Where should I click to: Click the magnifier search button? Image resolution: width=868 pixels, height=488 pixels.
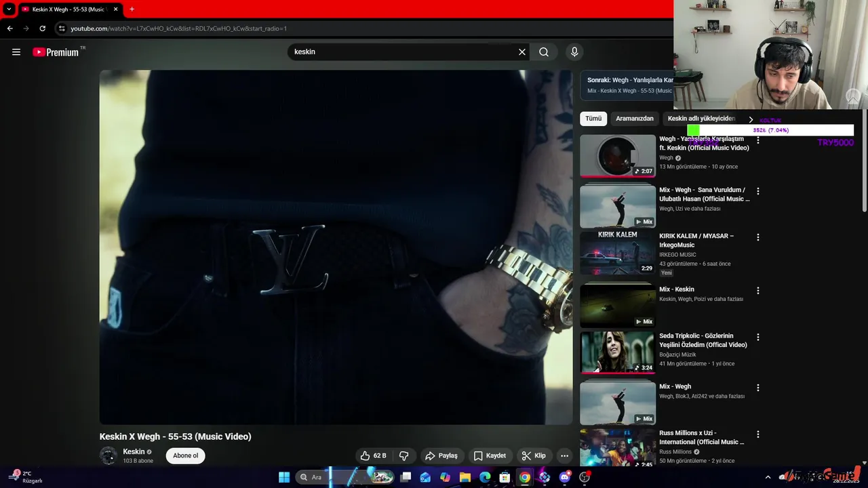[x=544, y=52]
